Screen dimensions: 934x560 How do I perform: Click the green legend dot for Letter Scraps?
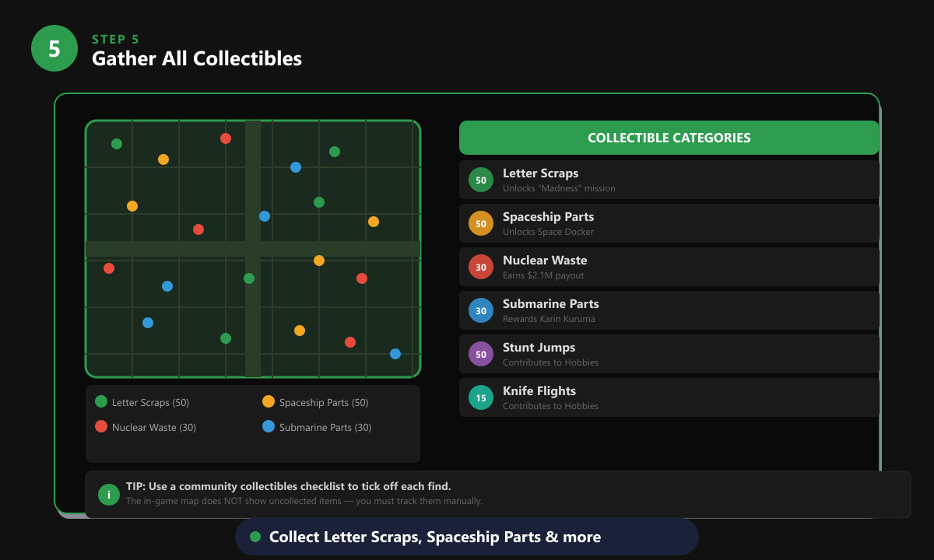pos(101,401)
